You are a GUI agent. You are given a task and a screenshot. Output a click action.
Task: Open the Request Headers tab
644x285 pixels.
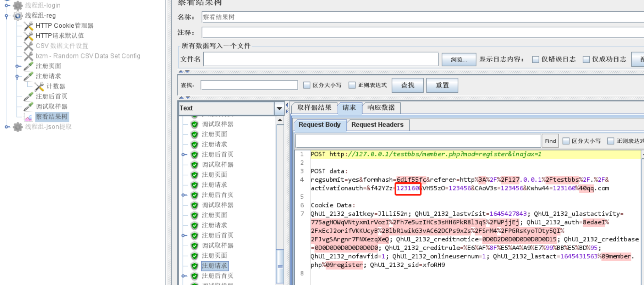click(378, 125)
